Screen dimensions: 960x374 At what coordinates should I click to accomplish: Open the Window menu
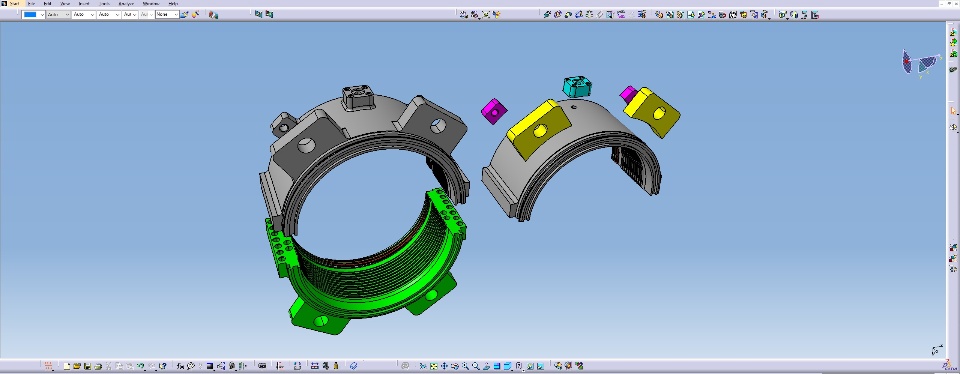click(x=151, y=4)
